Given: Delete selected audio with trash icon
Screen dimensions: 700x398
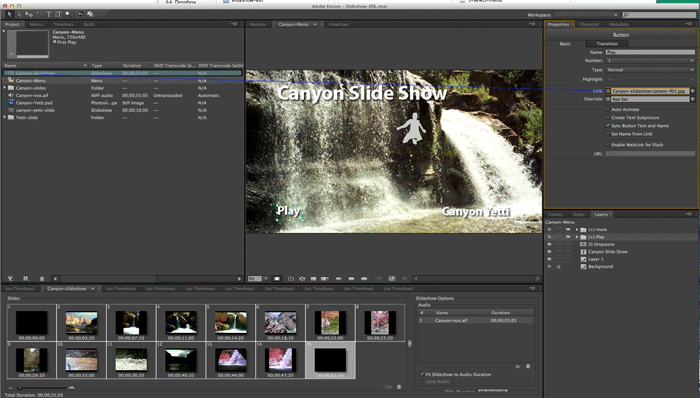Looking at the screenshot, I should [528, 366].
